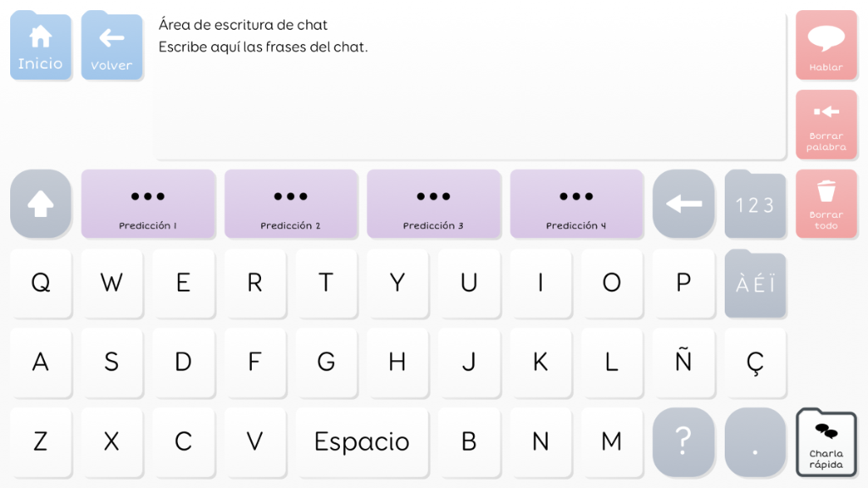
Task: Open the 123 numbers keyboard
Action: (754, 204)
